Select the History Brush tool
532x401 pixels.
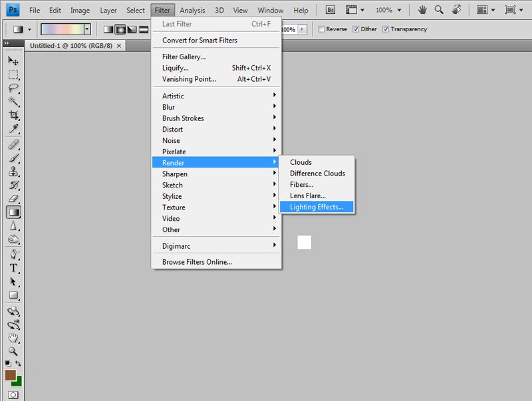[13, 186]
